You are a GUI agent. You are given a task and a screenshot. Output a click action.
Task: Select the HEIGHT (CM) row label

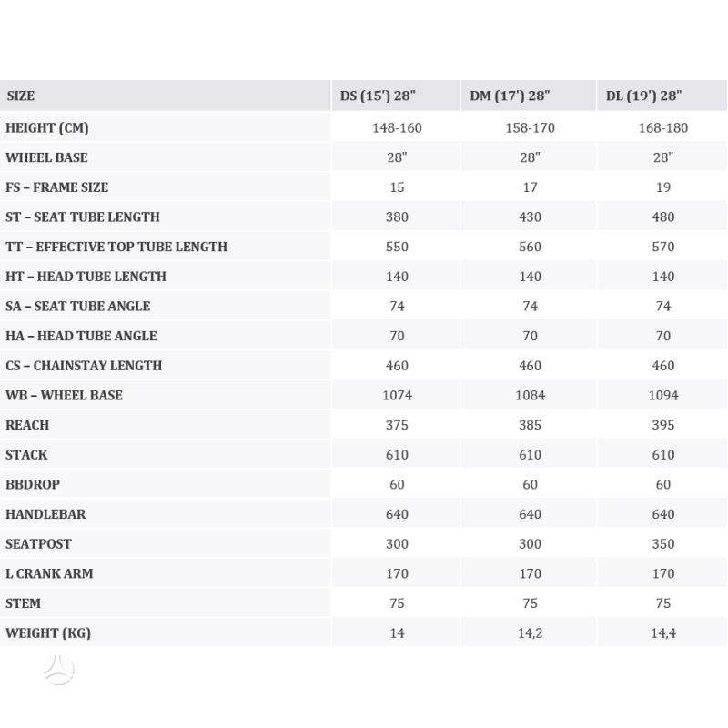click(47, 127)
